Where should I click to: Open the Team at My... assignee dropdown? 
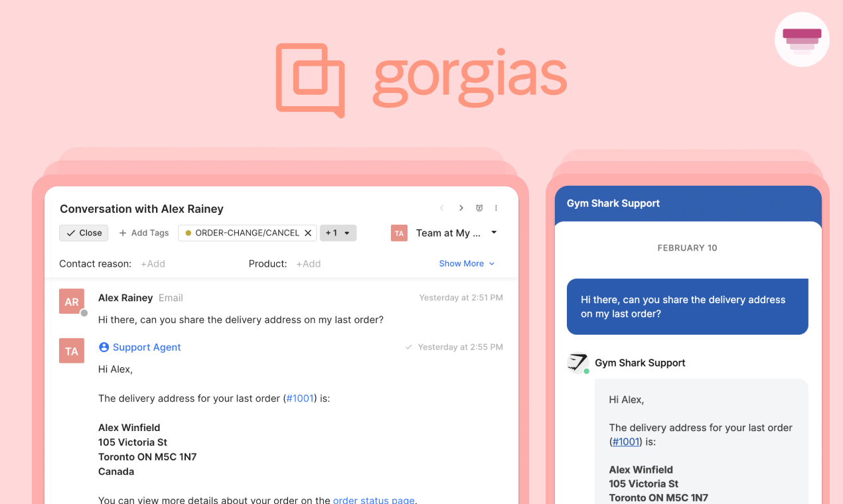click(457, 233)
